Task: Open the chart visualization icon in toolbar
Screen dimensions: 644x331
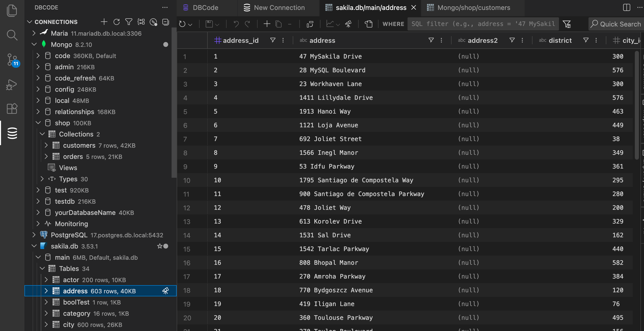Action: click(x=330, y=24)
